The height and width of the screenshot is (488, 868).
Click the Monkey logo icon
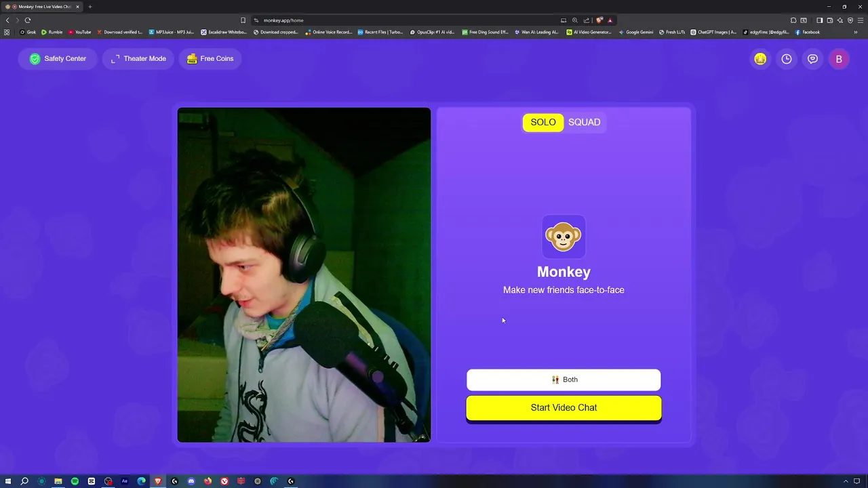tap(564, 237)
